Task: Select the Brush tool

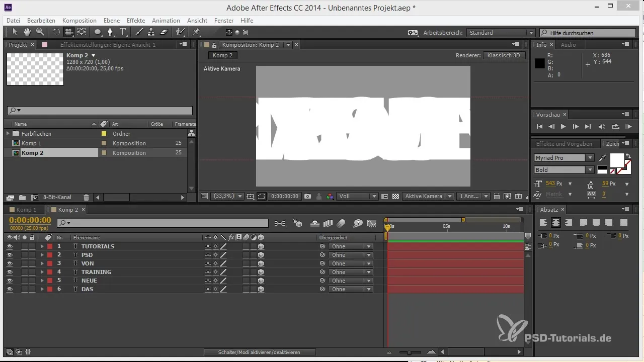Action: [139, 32]
